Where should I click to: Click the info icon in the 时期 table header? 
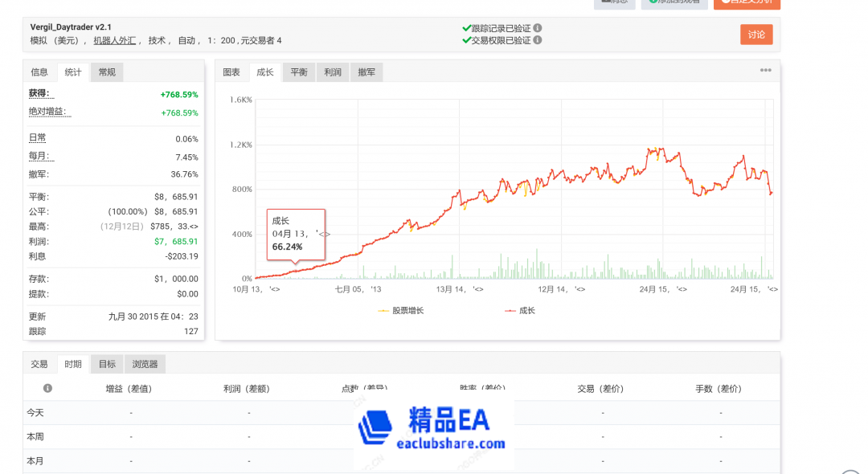(x=47, y=388)
